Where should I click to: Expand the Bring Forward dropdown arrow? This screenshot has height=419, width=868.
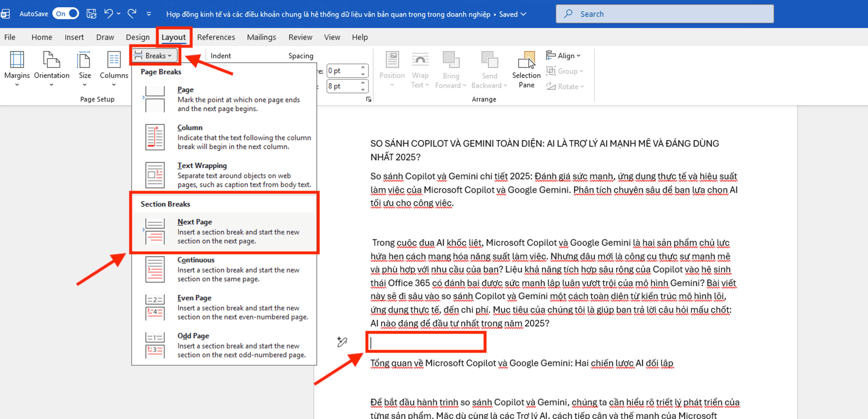pos(465,85)
